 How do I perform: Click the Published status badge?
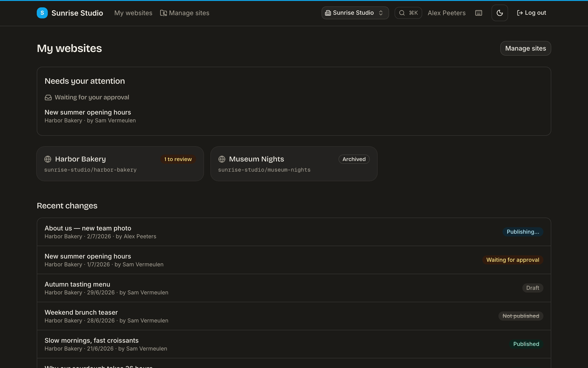[526, 344]
